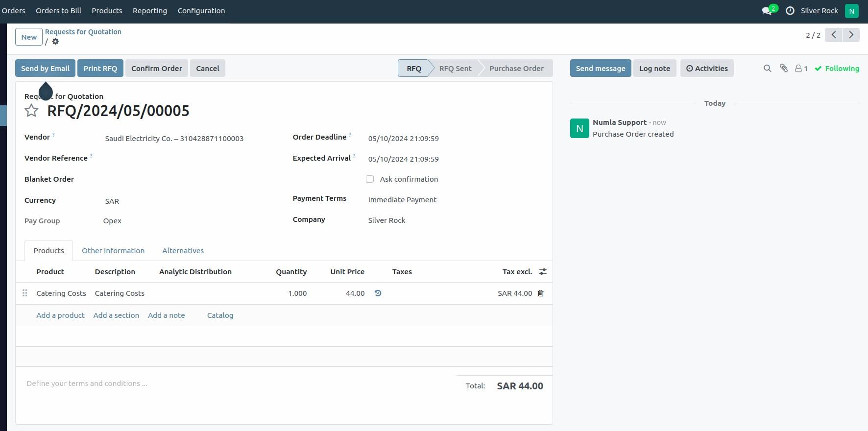This screenshot has width=868, height=431.
Task: Click the Cancel button
Action: pos(208,69)
